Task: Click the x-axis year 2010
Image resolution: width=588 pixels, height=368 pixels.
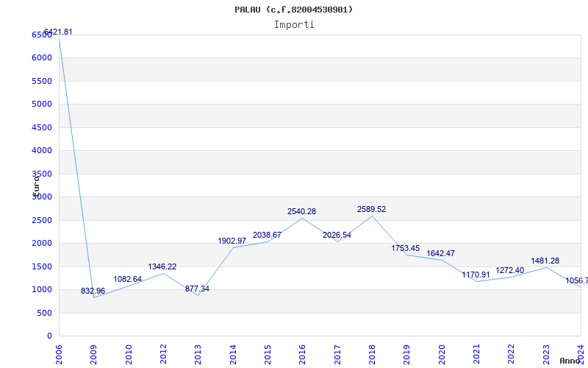Action: point(129,355)
